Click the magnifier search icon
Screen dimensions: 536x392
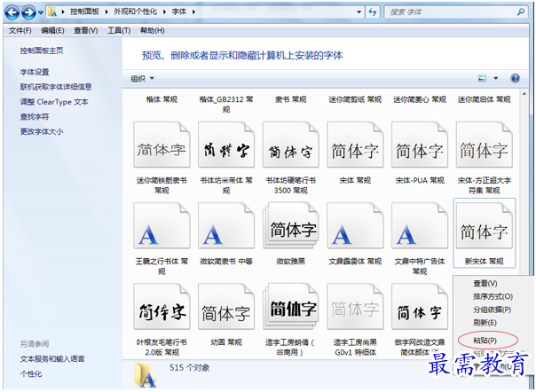pyautogui.click(x=521, y=12)
